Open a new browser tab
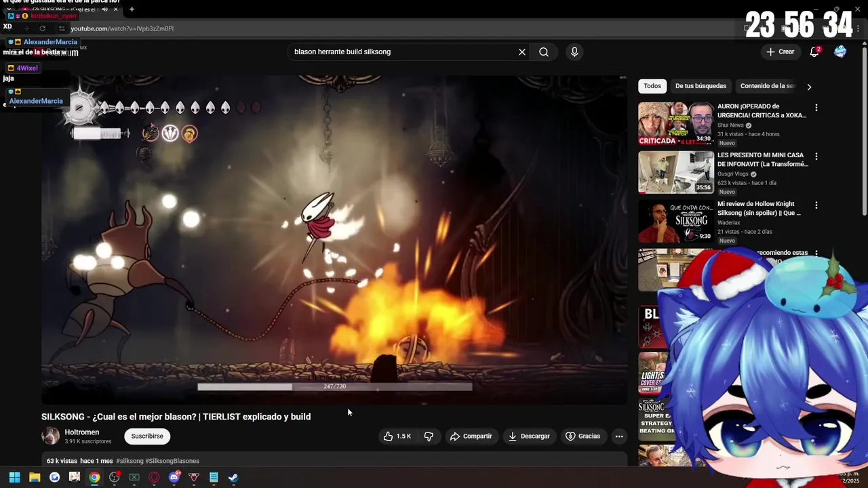Screen dimensions: 868x488 132,9
